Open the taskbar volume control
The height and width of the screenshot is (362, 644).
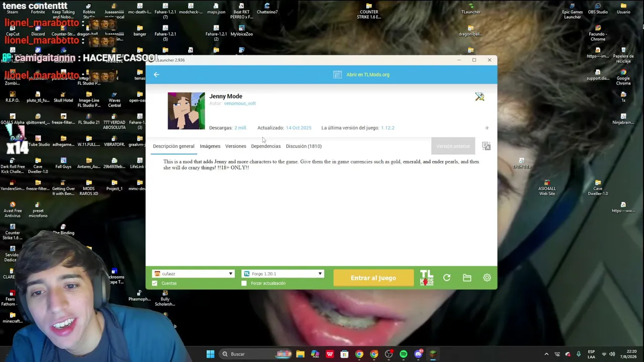point(613,354)
